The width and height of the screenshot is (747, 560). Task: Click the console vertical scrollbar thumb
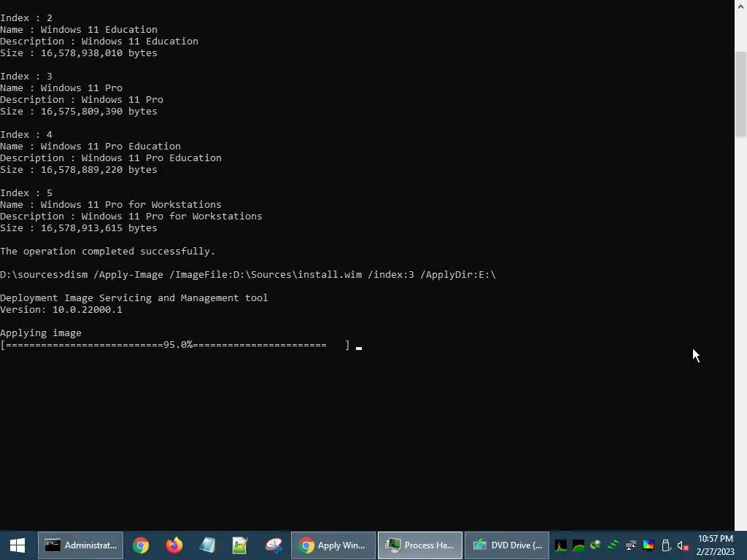pyautogui.click(x=741, y=94)
